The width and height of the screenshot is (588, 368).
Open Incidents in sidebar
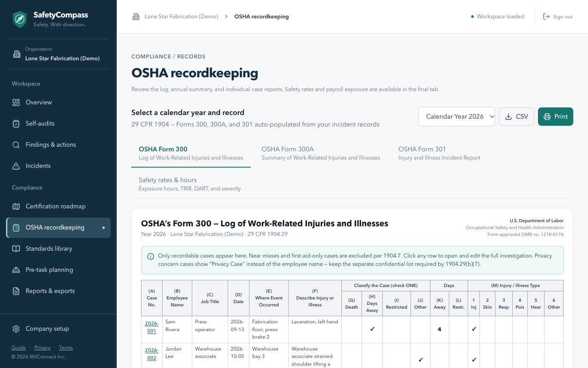[x=58, y=166]
